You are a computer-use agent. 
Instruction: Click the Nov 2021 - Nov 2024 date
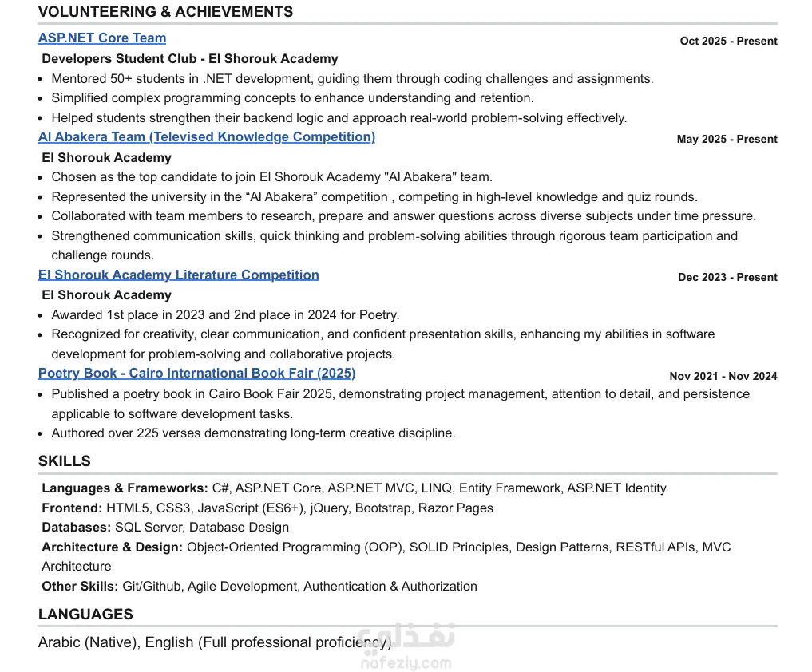pyautogui.click(x=723, y=376)
